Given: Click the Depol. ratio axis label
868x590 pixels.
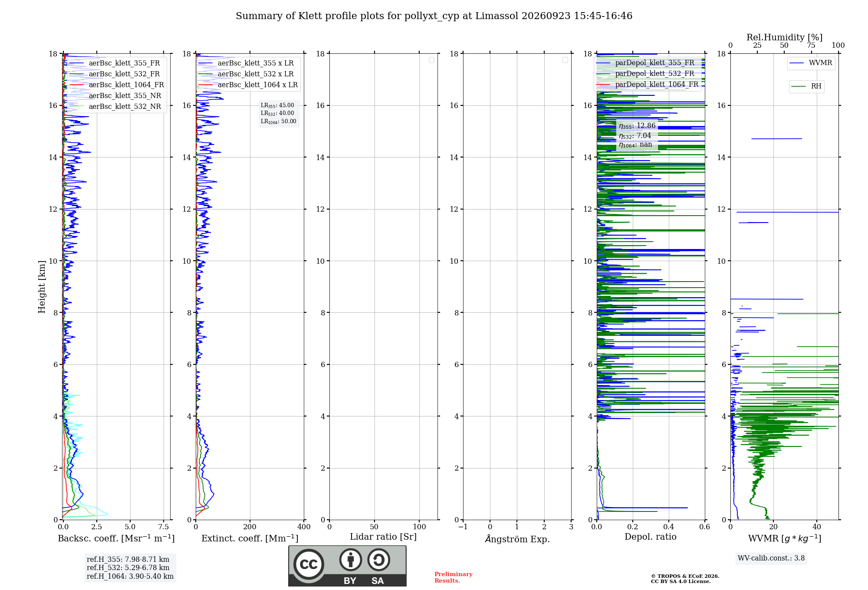Looking at the screenshot, I should pos(651,537).
